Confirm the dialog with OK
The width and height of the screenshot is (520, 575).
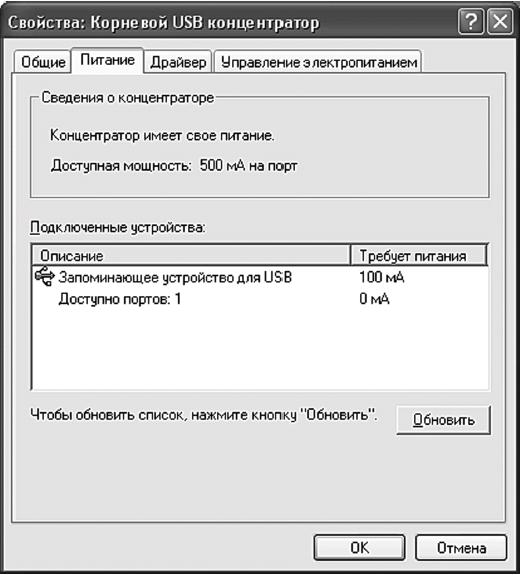pyautogui.click(x=360, y=548)
